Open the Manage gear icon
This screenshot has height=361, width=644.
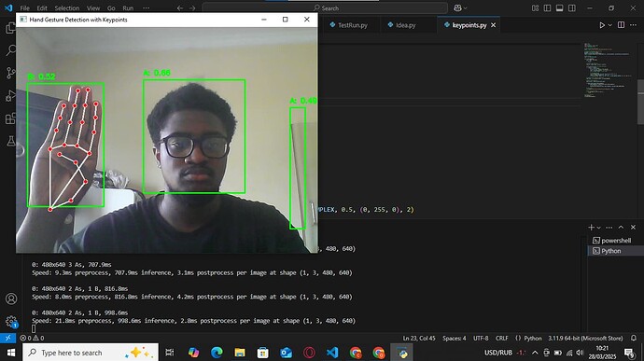pos(11,322)
